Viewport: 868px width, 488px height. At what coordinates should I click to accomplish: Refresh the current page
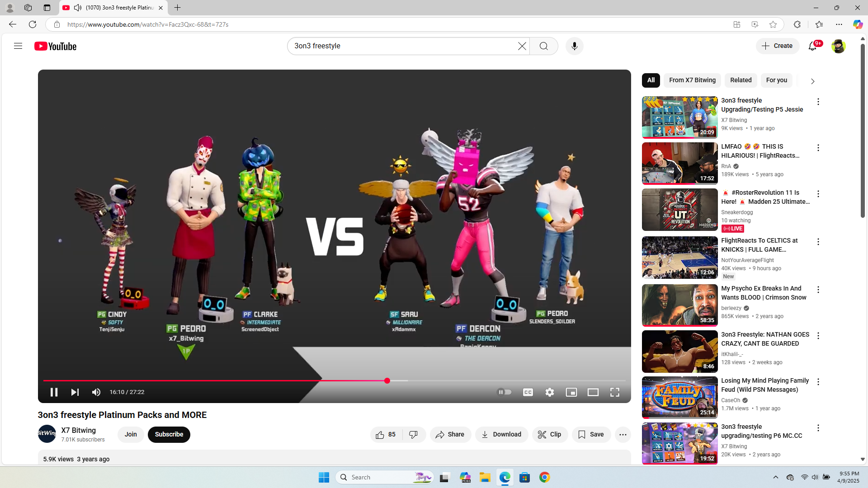coord(33,24)
